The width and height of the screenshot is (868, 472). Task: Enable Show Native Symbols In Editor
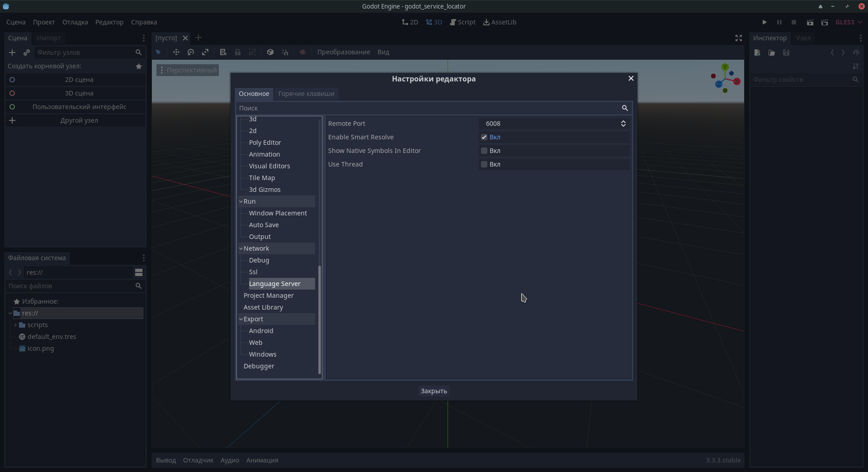[484, 151]
